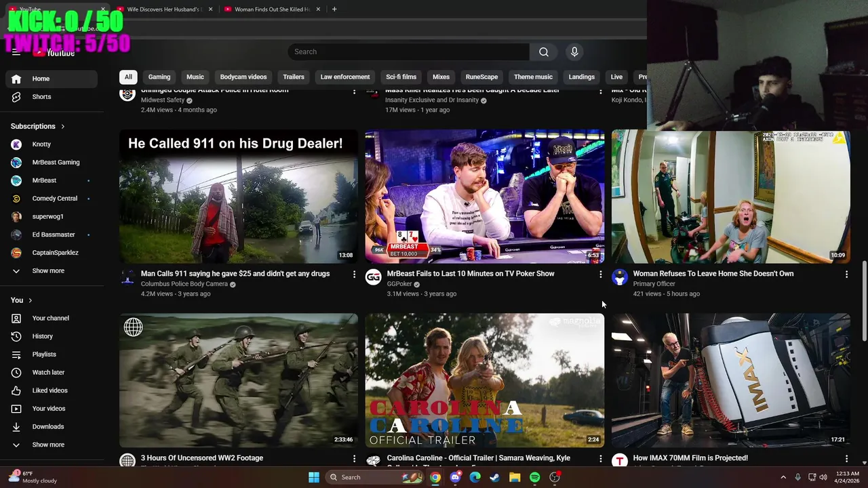Click Insanity Exclusive and Dr Insanity channel
868x488 pixels.
point(432,100)
